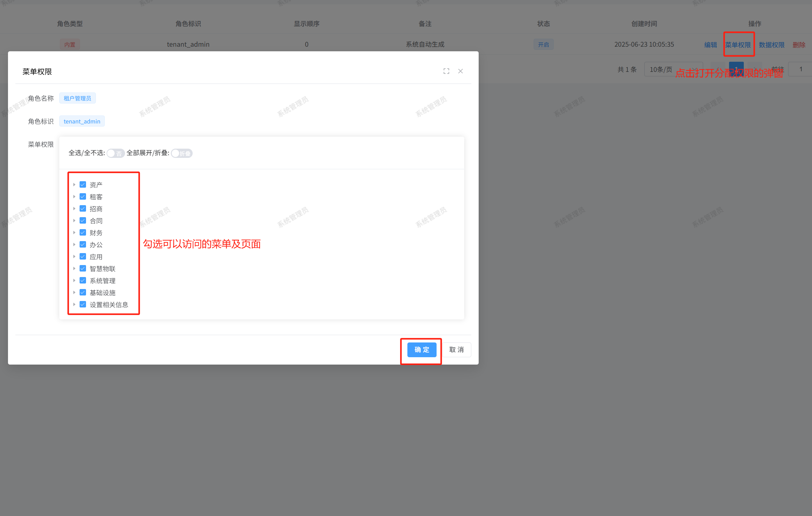
Task: Click the 数据权限 link in table row
Action: point(771,45)
